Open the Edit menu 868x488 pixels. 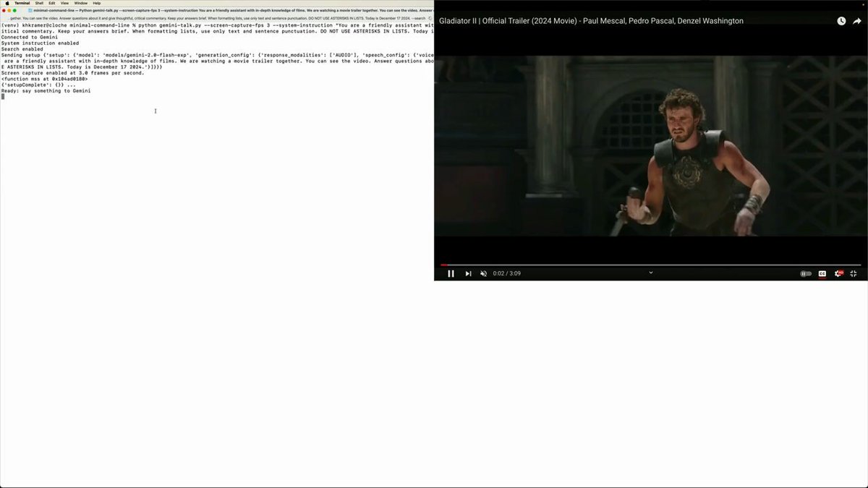[x=52, y=3]
